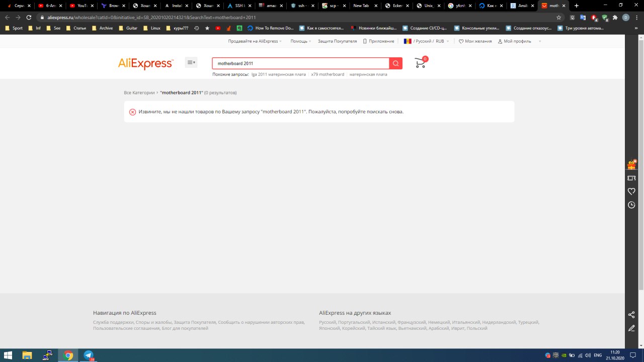Open the coupon ticket icon in right sidebar

631,178
